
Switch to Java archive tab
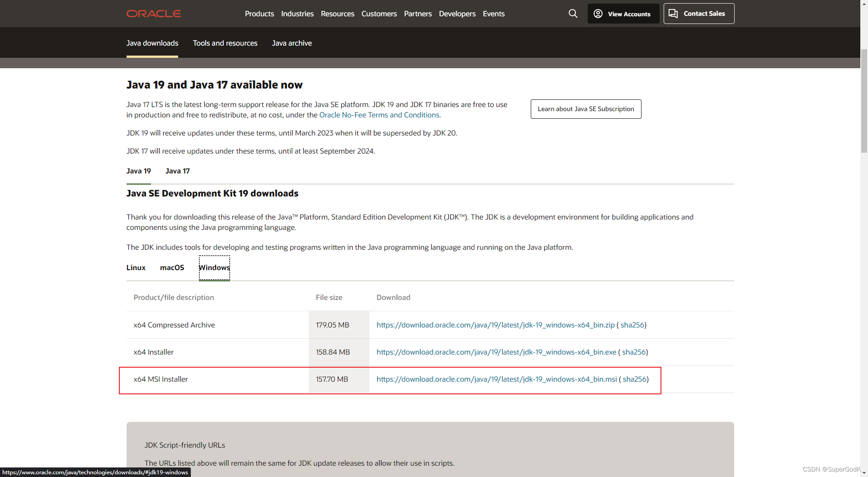coord(292,43)
